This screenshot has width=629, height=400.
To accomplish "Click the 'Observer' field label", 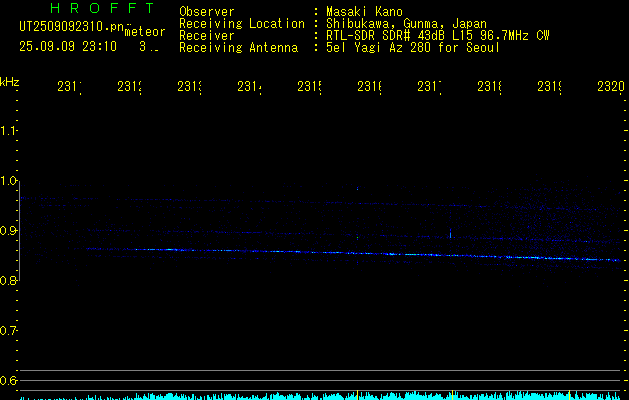I will 207,12.
